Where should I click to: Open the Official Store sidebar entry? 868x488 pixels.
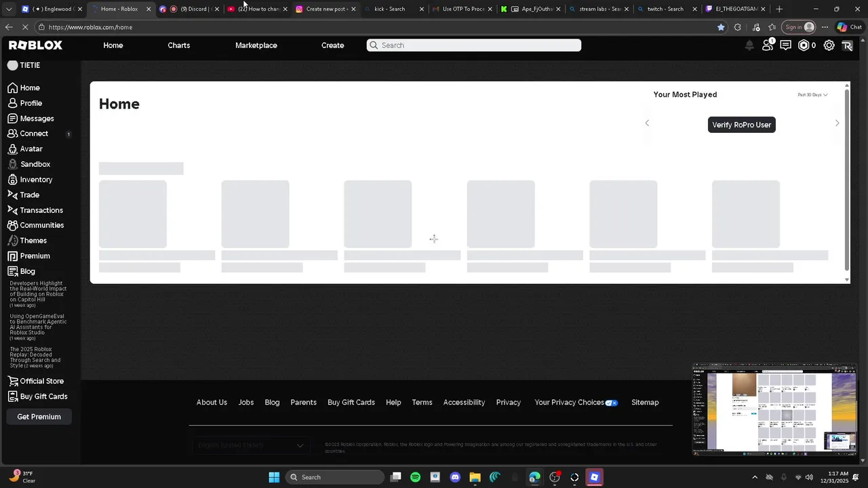point(36,381)
